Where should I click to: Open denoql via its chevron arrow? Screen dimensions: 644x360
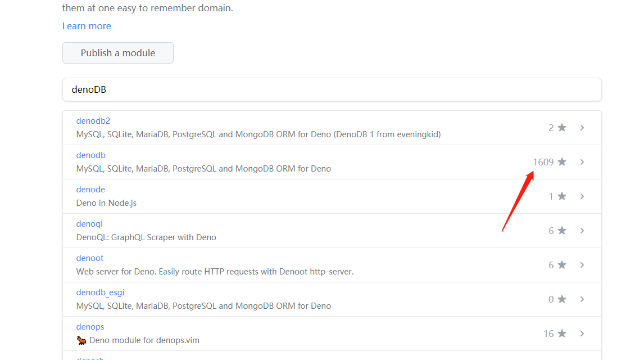[582, 231]
